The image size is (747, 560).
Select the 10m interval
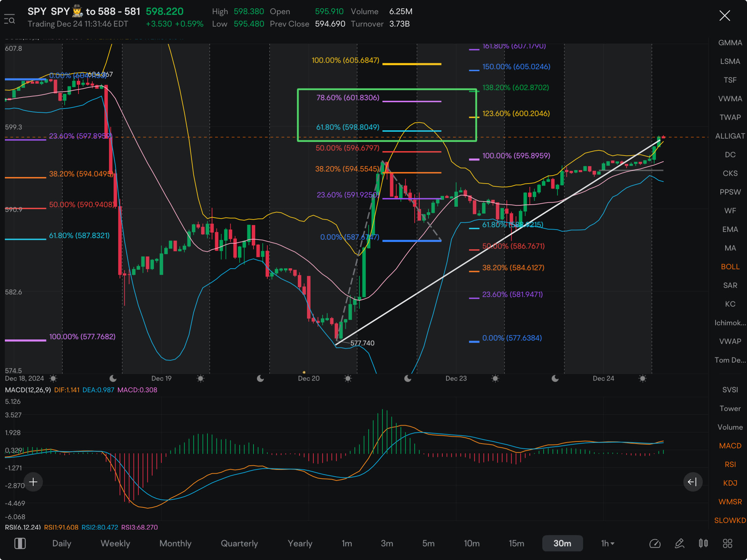[472, 543]
